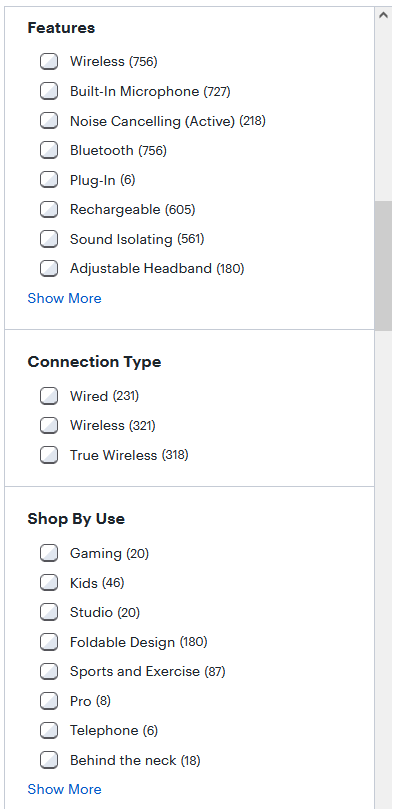Check the Plug-In option

[x=49, y=180]
